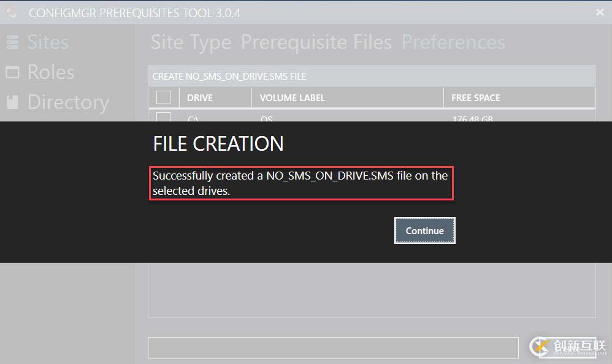Click the Directory book icon

point(12,102)
